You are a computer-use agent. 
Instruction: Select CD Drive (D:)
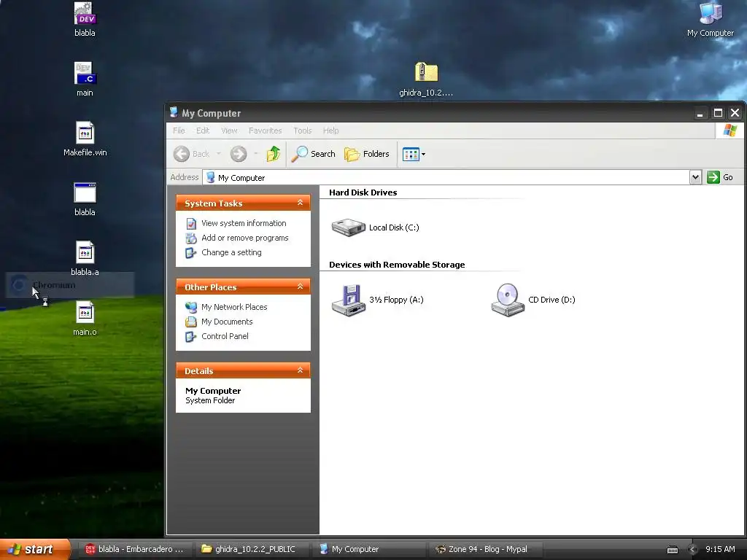pyautogui.click(x=533, y=300)
